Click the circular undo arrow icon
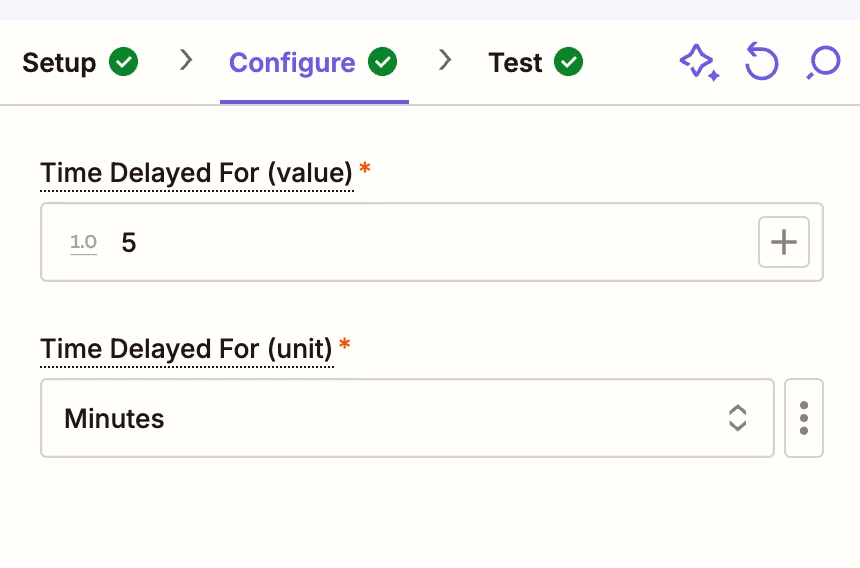 pyautogui.click(x=762, y=61)
